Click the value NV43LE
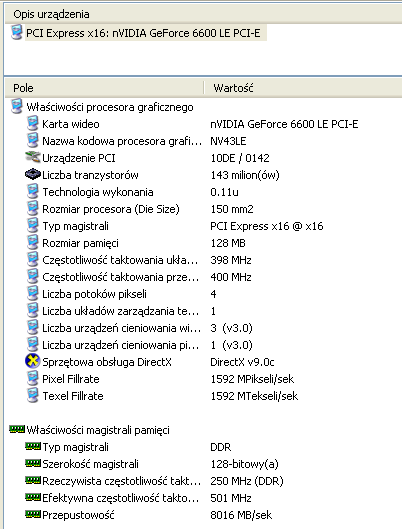 click(x=228, y=141)
